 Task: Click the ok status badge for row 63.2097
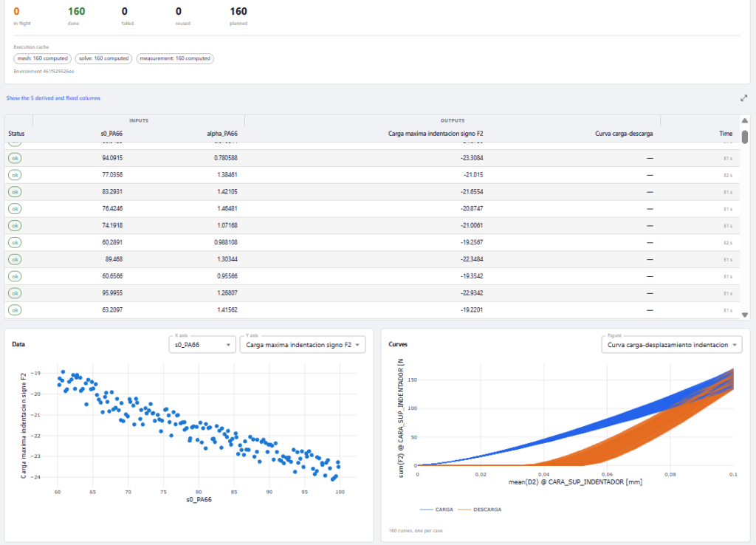pos(15,310)
